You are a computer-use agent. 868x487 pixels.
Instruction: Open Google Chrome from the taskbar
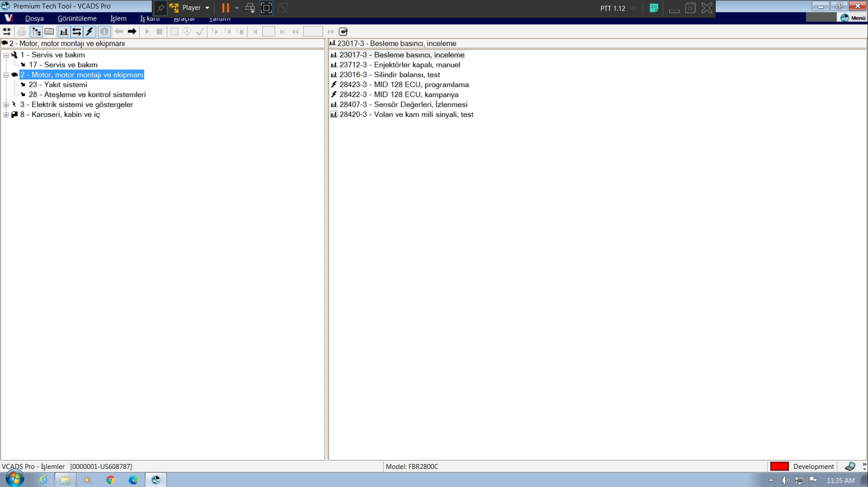click(111, 480)
